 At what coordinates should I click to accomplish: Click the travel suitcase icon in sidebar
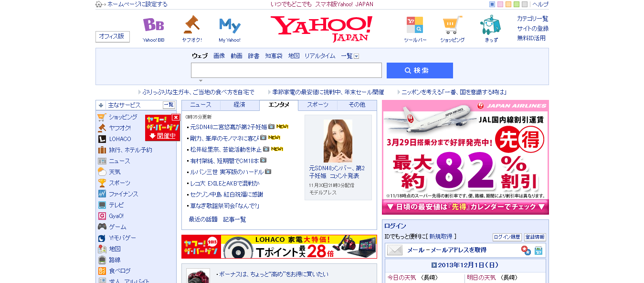click(102, 150)
